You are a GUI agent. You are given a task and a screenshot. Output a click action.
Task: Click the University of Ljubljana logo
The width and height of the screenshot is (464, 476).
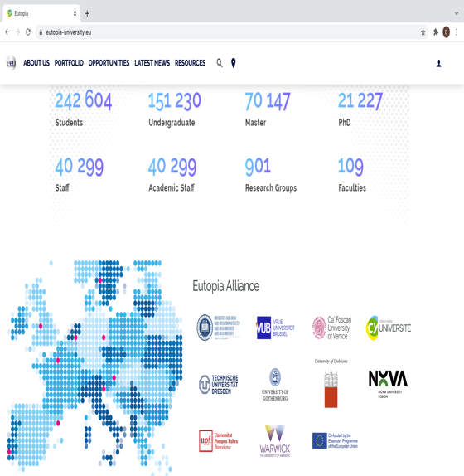tap(331, 383)
